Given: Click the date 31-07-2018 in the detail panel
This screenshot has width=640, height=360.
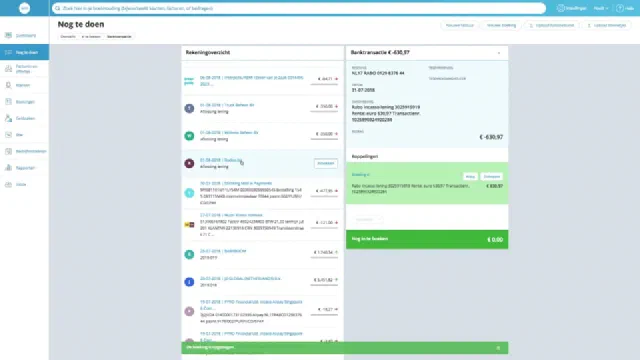Looking at the screenshot, I should click(x=363, y=90).
